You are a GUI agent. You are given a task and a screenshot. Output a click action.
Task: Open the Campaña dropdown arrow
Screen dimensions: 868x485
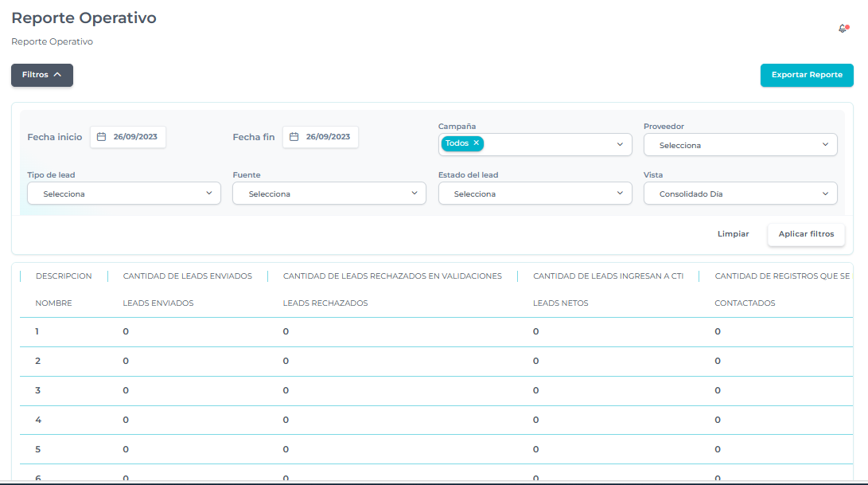[x=620, y=145]
